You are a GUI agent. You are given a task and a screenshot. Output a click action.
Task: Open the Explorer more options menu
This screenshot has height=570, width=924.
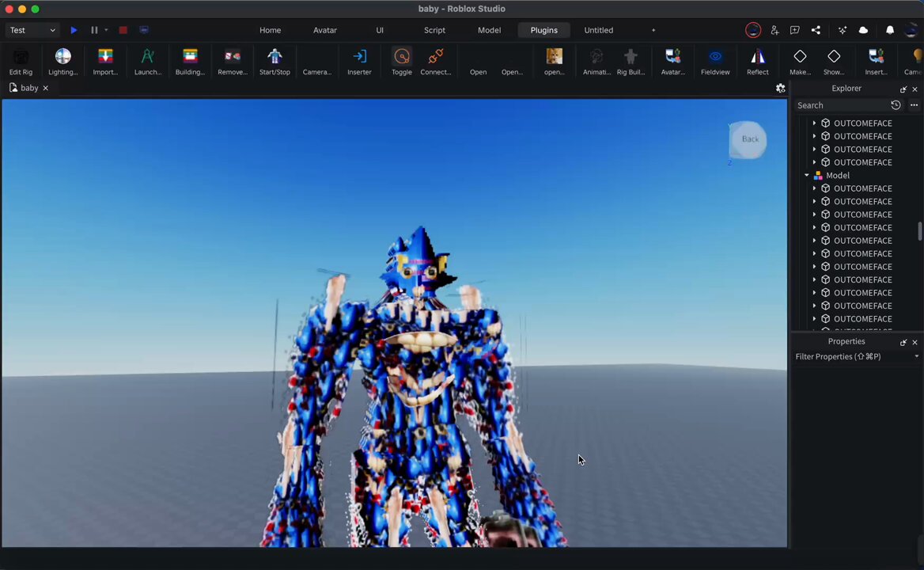coord(914,105)
